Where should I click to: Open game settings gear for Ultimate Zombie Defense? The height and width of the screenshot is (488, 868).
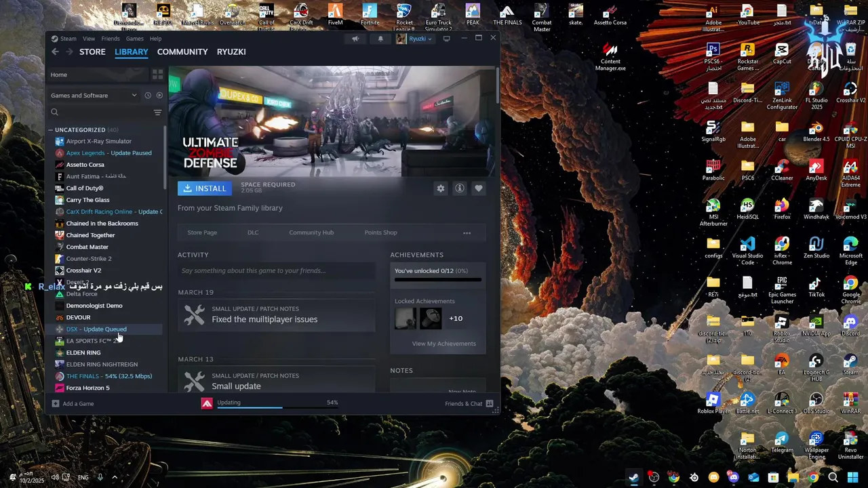[441, 188]
